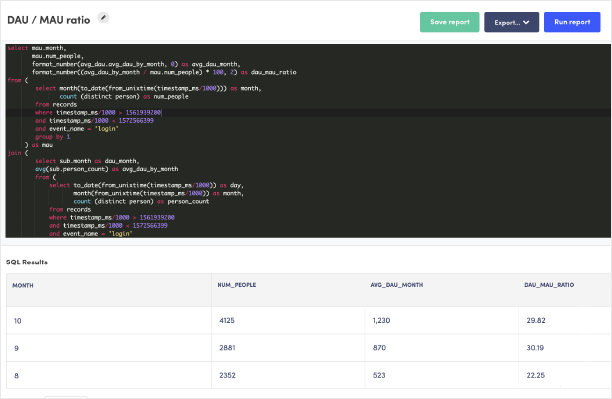Select the 2881 num_people cell

[288, 348]
